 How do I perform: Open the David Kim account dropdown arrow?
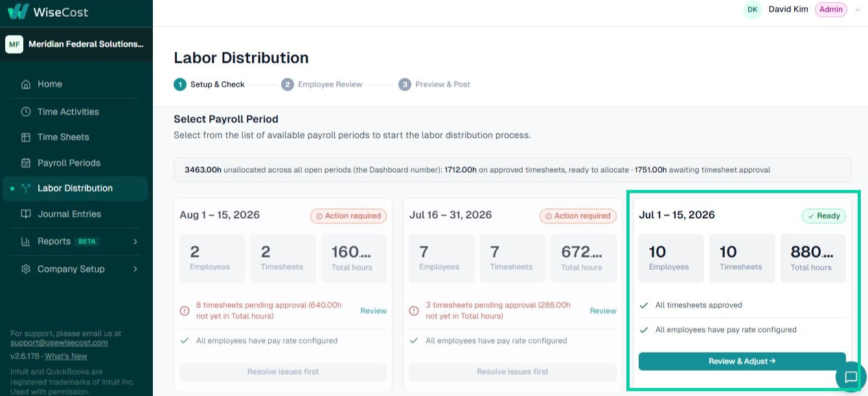point(858,10)
